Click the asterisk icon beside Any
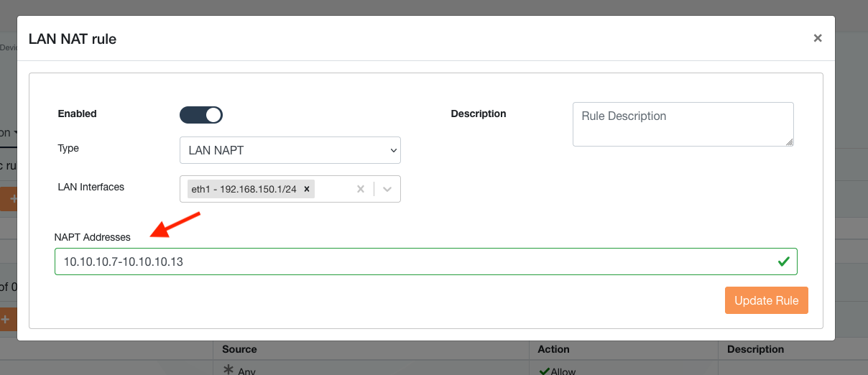Image resolution: width=868 pixels, height=375 pixels. pos(228,370)
